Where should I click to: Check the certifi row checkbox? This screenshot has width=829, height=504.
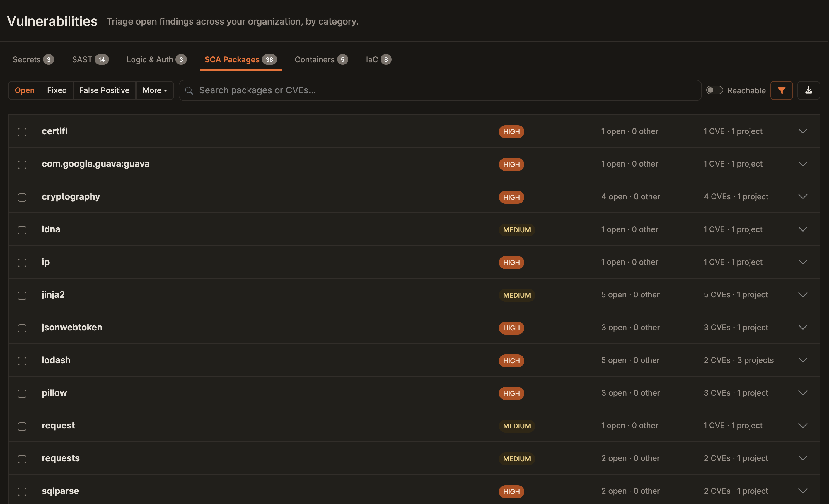tap(22, 132)
